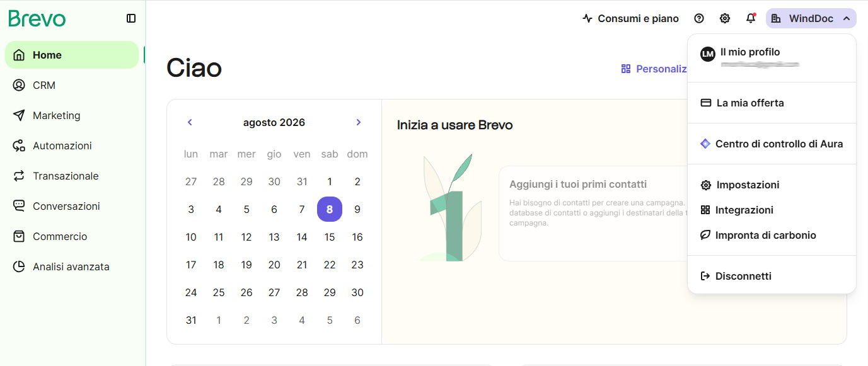Click the agosto 2026 month label

pyautogui.click(x=274, y=122)
